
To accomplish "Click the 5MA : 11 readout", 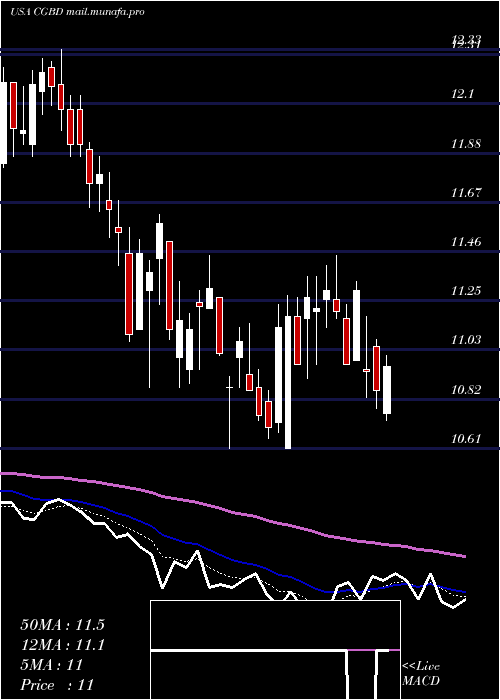I will (x=52, y=665).
